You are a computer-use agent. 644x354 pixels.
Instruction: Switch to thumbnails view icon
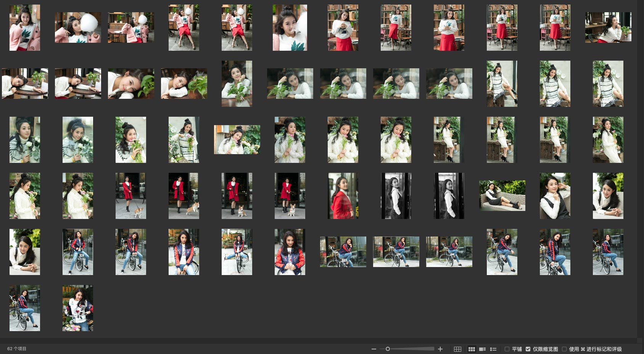coord(472,349)
